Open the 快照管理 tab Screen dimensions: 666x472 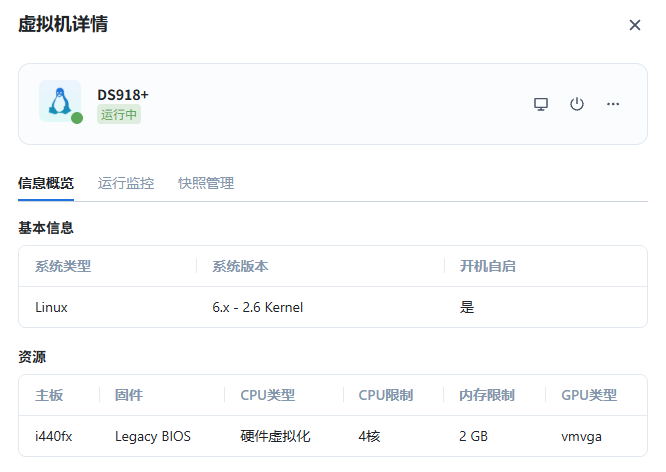206,183
